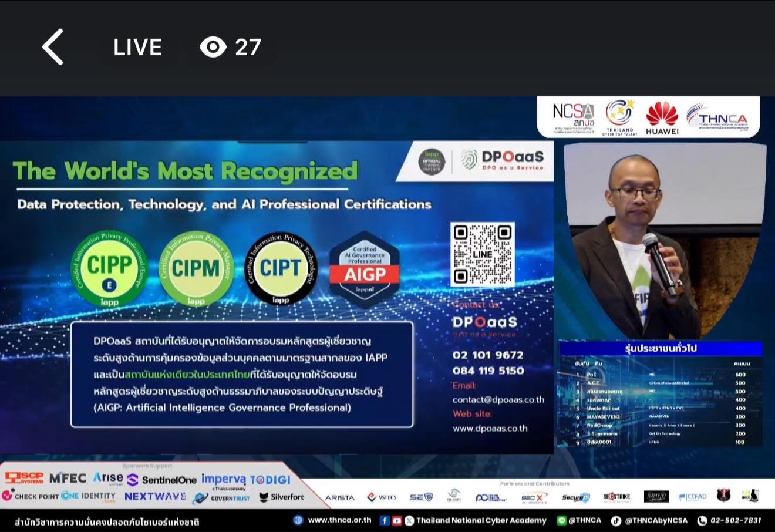The image size is (775, 532).
Task: Click the SentinelOne sponsor logo
Action: (x=162, y=480)
